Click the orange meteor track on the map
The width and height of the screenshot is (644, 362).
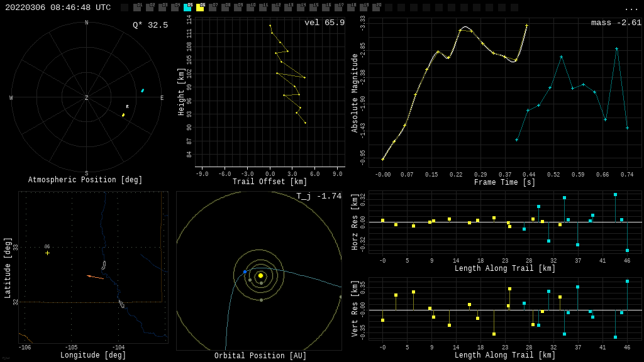click(96, 277)
